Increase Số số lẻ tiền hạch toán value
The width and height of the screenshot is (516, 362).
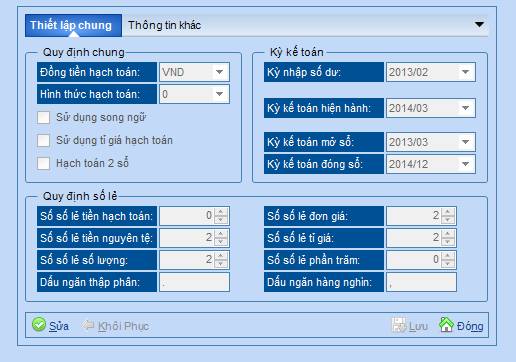(221, 212)
